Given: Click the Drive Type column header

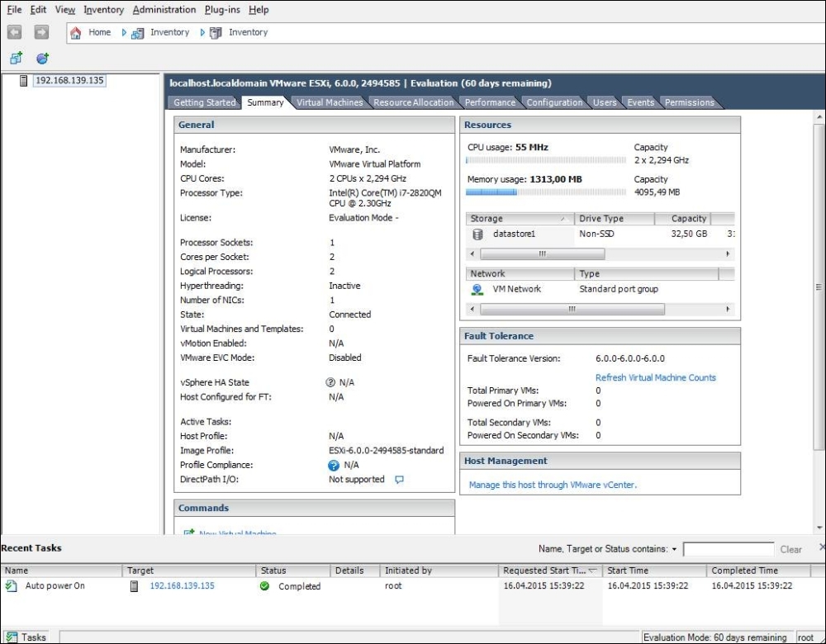Looking at the screenshot, I should tap(615, 219).
